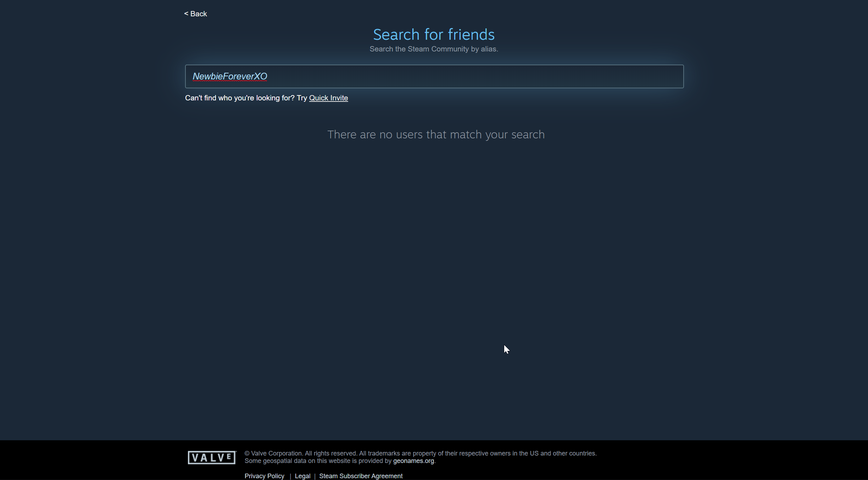The width and height of the screenshot is (868, 480).
Task: Open the Steam Subscriber Agreement link
Action: (x=361, y=476)
